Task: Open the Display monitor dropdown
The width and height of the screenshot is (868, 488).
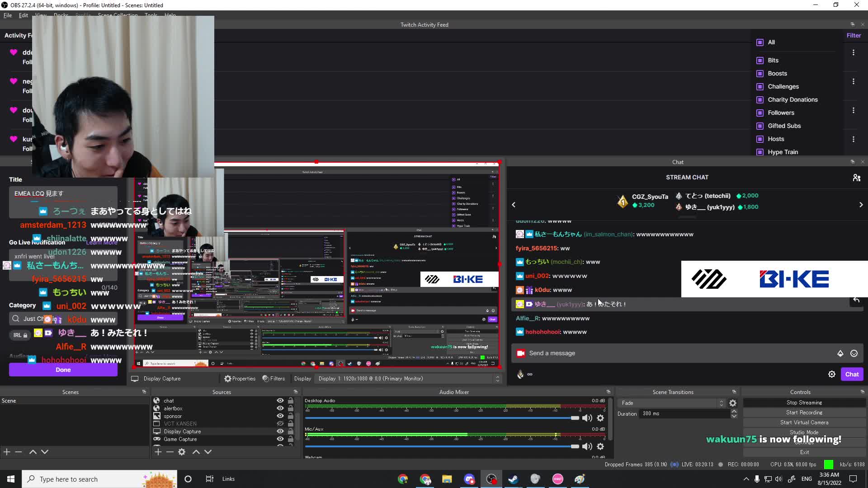Action: click(409, 379)
